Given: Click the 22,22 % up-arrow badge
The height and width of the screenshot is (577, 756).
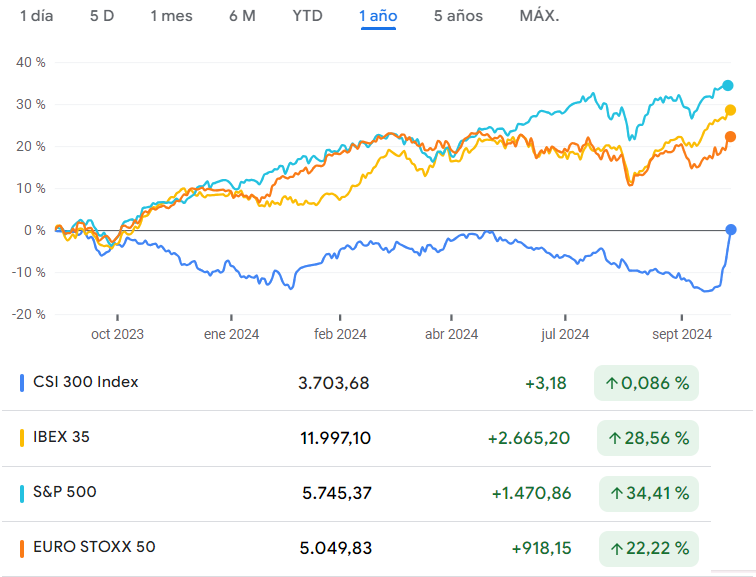Looking at the screenshot, I should point(646,548).
